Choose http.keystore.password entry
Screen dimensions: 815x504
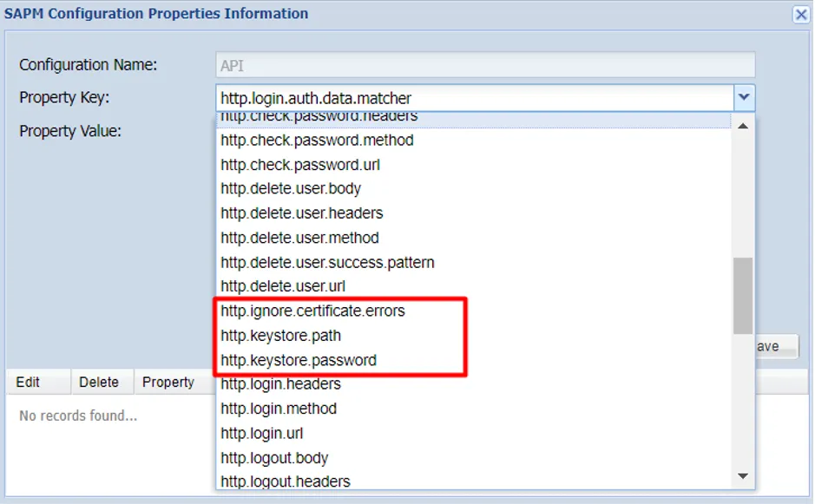(x=474, y=360)
